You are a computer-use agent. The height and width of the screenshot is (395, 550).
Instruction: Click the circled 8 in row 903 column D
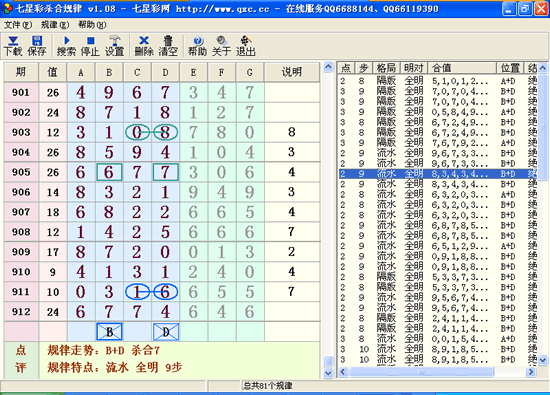165,132
